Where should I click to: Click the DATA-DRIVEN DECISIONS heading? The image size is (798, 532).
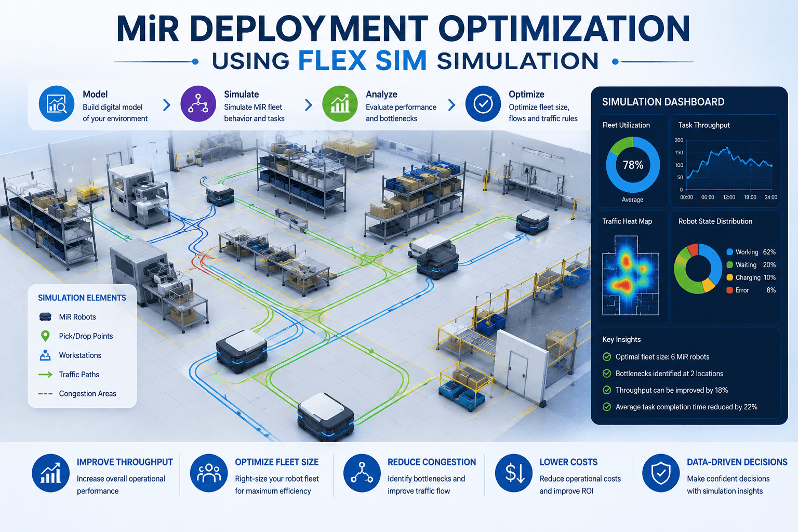(x=737, y=462)
